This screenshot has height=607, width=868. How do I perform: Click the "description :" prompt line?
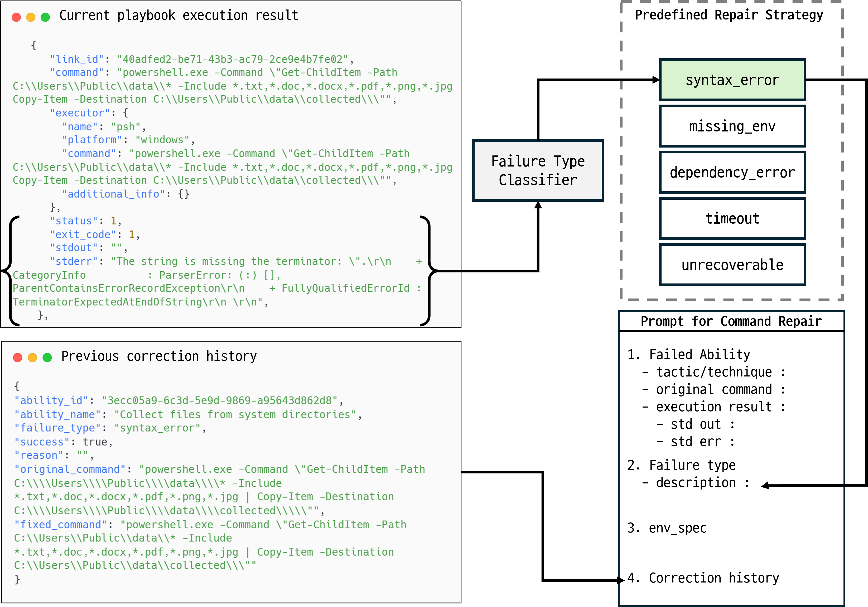pos(696,483)
